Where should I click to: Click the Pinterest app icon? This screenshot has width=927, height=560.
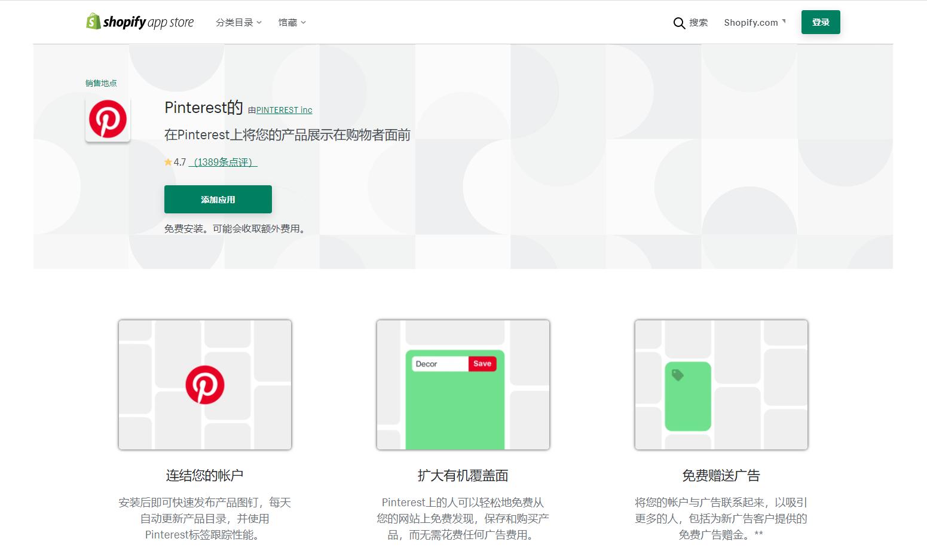point(108,119)
